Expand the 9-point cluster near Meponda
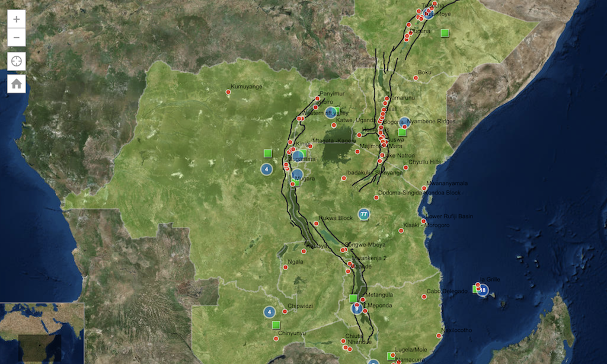This screenshot has height=364, width=607. tap(356, 307)
